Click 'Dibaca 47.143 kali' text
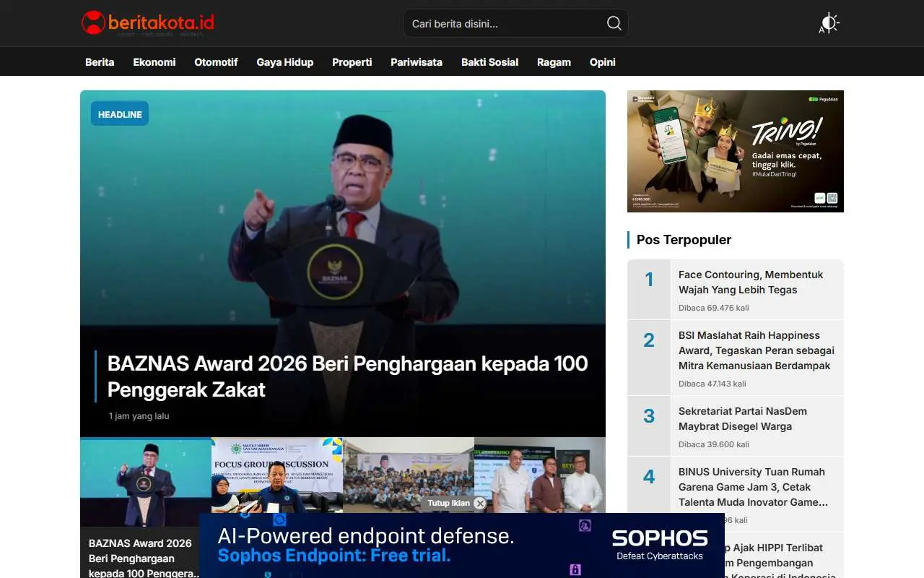 point(712,384)
